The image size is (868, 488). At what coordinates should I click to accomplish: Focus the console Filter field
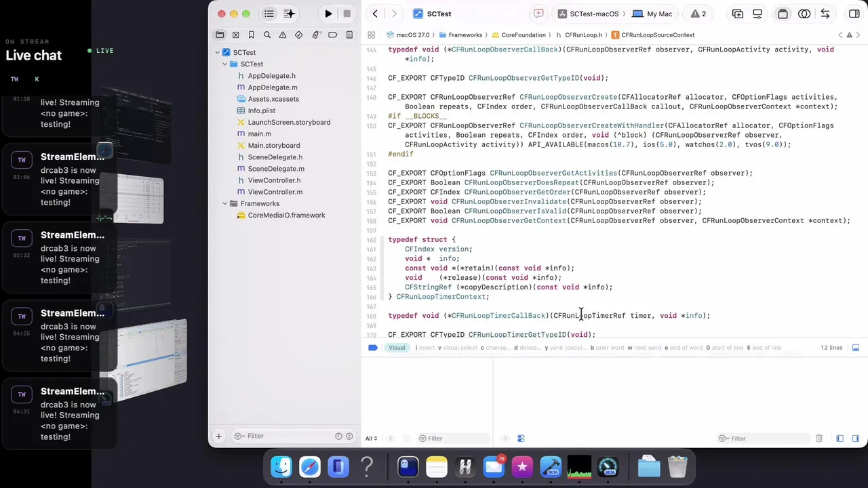pyautogui.click(x=764, y=439)
